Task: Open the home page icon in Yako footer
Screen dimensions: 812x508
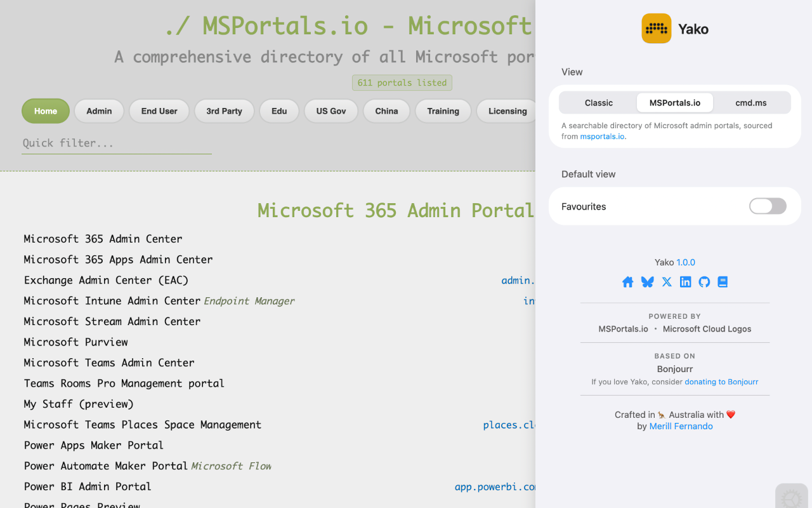Action: point(628,282)
